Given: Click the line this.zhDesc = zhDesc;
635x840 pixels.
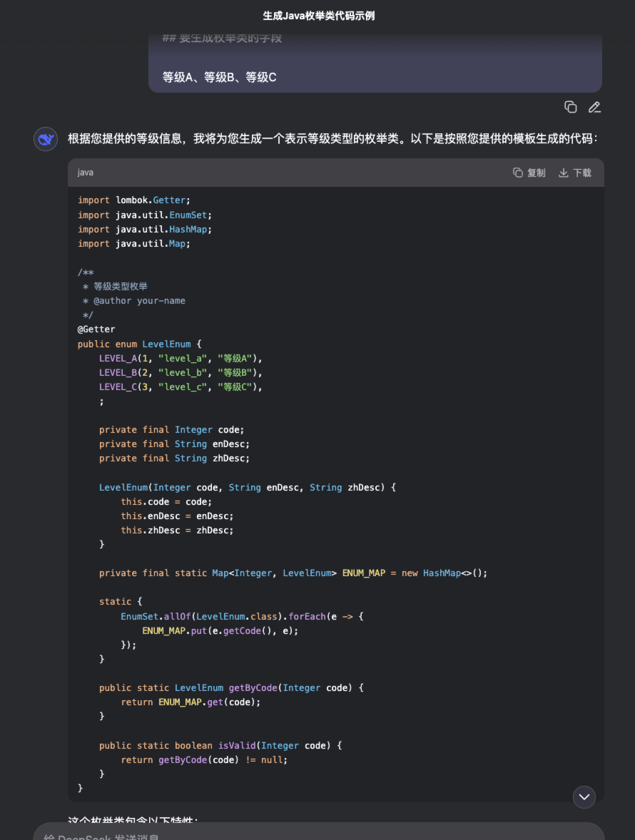Looking at the screenshot, I should click(177, 531).
